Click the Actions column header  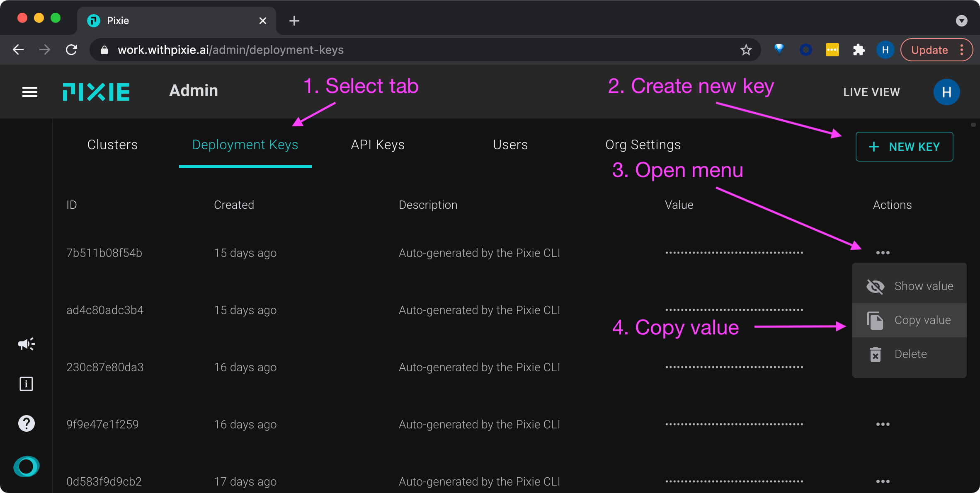(x=892, y=205)
